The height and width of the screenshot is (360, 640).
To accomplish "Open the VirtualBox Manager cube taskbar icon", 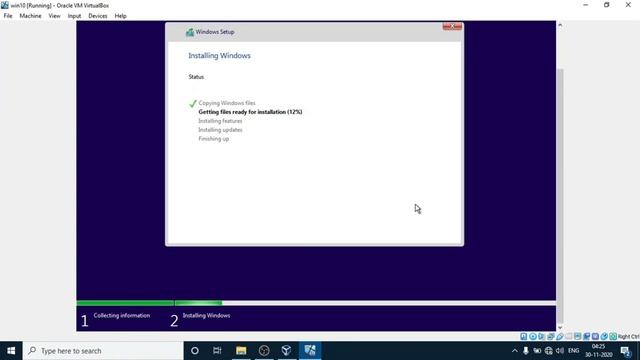I will pos(287,351).
